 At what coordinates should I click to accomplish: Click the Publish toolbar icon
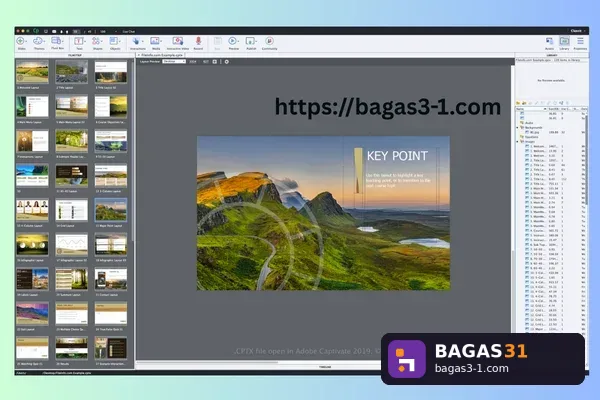[x=250, y=41]
